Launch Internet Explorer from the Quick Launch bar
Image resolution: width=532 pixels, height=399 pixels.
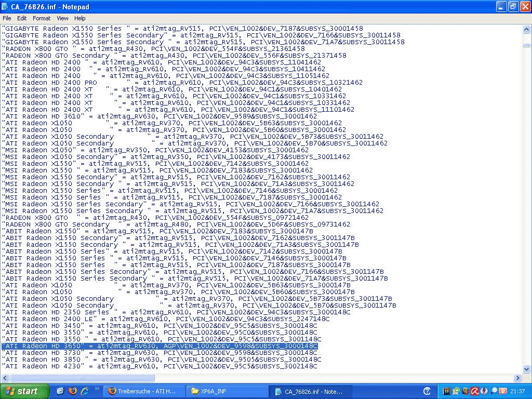tap(85, 391)
